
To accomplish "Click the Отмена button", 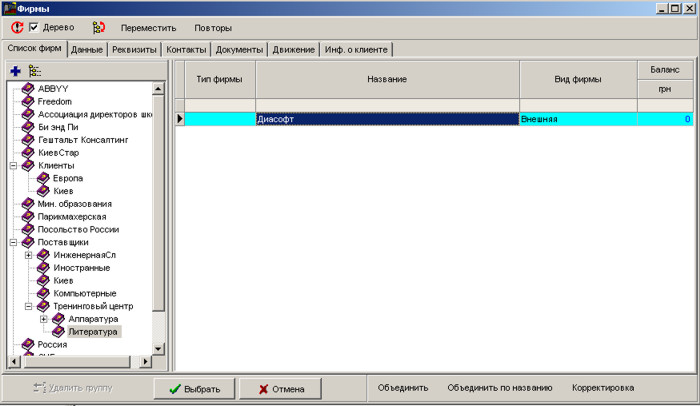I will coord(279,388).
